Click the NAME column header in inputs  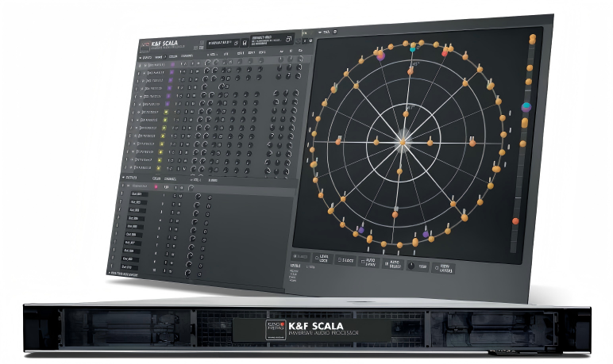point(159,57)
